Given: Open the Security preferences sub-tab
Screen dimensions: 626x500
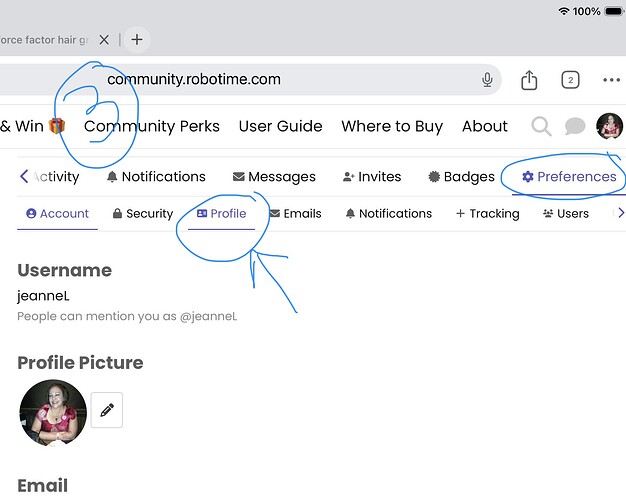Looking at the screenshot, I should (143, 214).
